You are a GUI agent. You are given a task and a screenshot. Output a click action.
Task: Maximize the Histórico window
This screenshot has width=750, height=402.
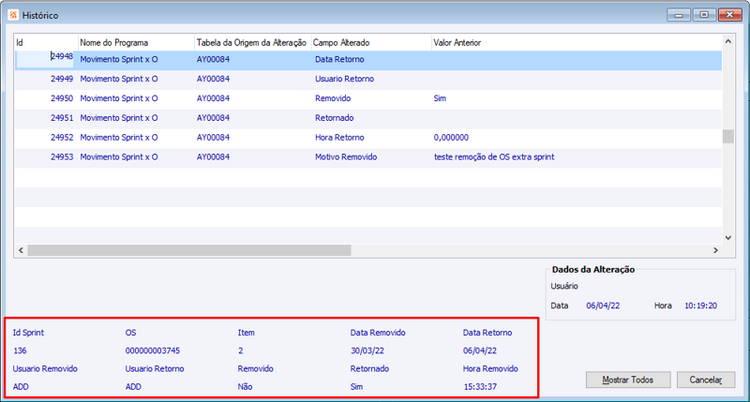pos(704,15)
